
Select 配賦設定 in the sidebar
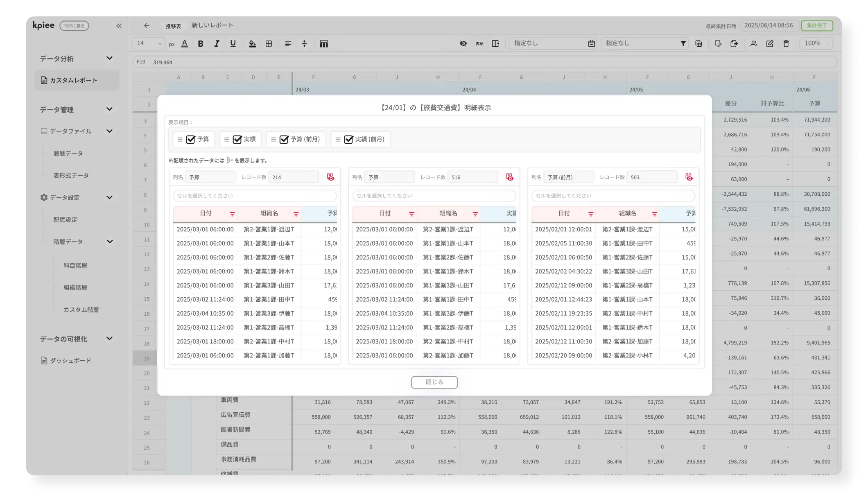pyautogui.click(x=65, y=220)
